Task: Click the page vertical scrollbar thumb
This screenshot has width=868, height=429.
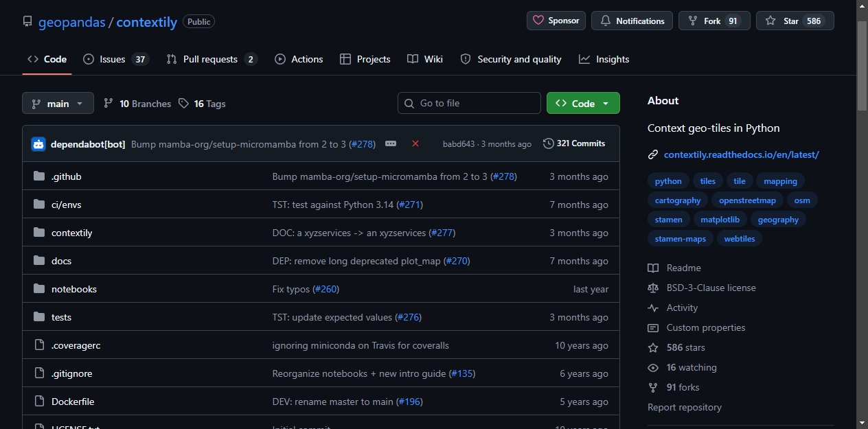Action: [863, 65]
